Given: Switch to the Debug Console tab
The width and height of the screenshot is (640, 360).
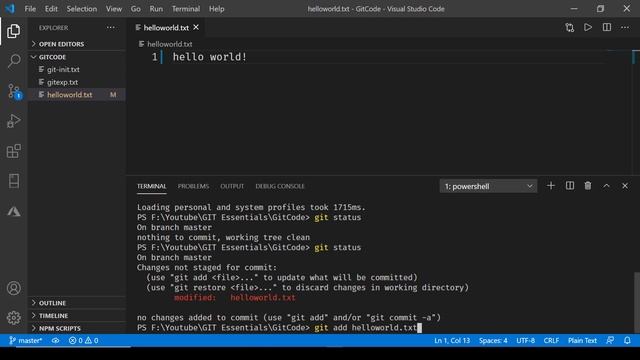Looking at the screenshot, I should pos(280,186).
